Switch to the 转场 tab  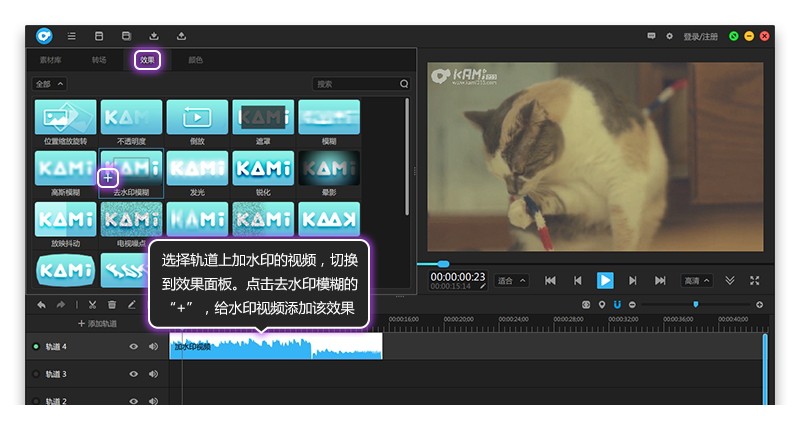point(99,60)
